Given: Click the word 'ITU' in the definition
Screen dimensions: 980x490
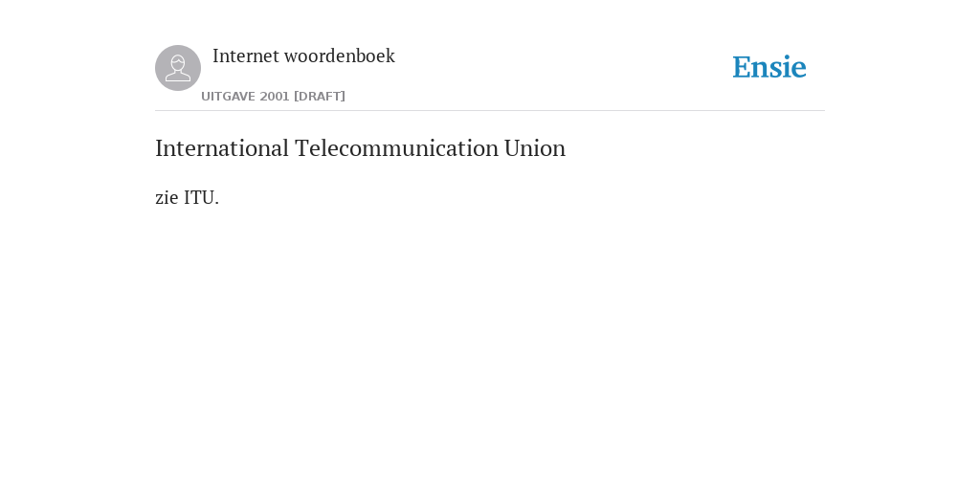Looking at the screenshot, I should click(199, 197).
